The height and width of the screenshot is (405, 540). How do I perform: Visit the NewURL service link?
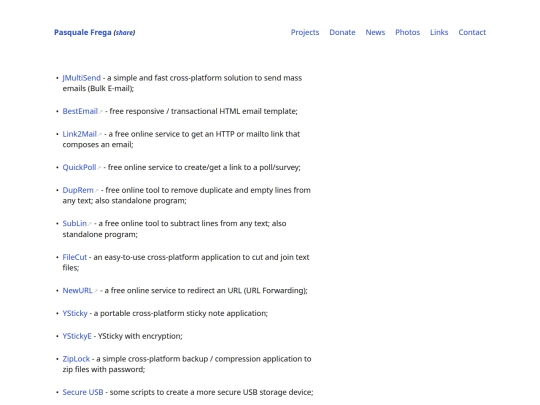[x=77, y=291]
